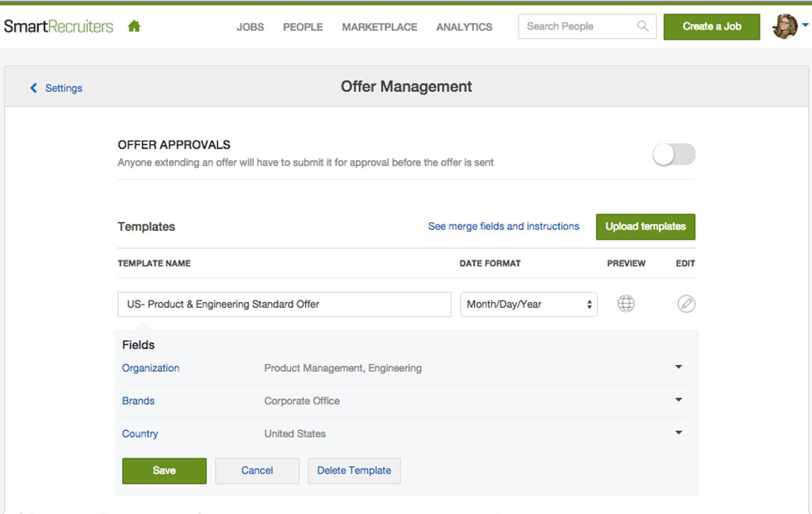812x514 pixels.
Task: Toggle the Offer Approvals switch
Action: [674, 155]
